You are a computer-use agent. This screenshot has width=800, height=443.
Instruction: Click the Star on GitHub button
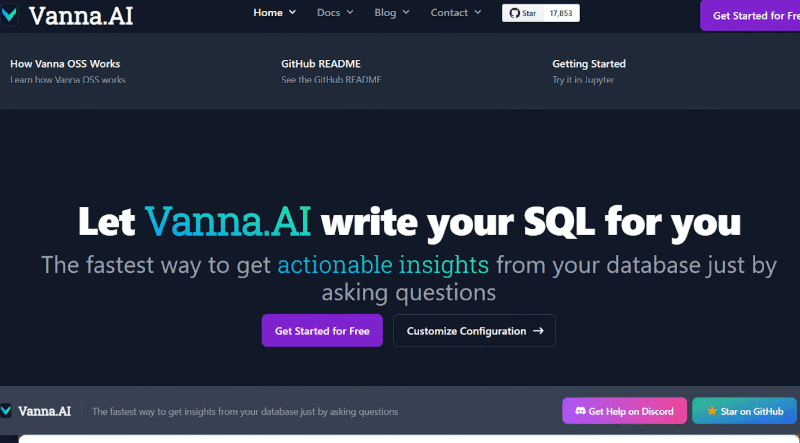744,411
